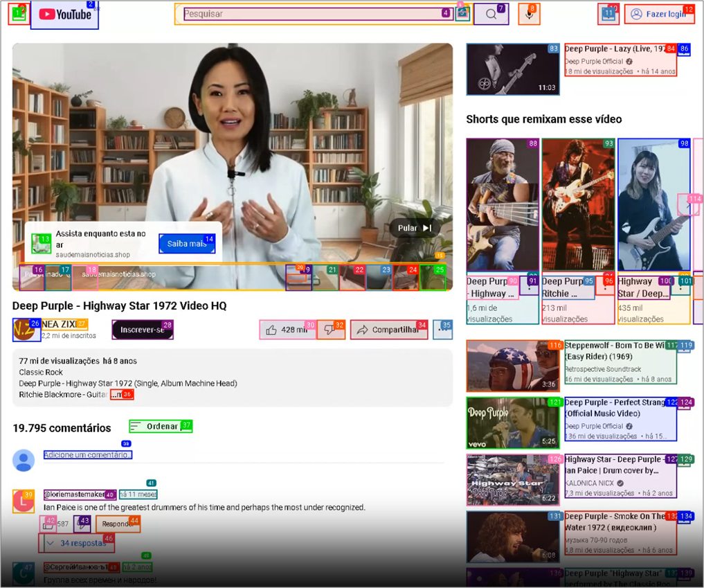
Task: Click Fazer login to sign in
Action: [659, 14]
